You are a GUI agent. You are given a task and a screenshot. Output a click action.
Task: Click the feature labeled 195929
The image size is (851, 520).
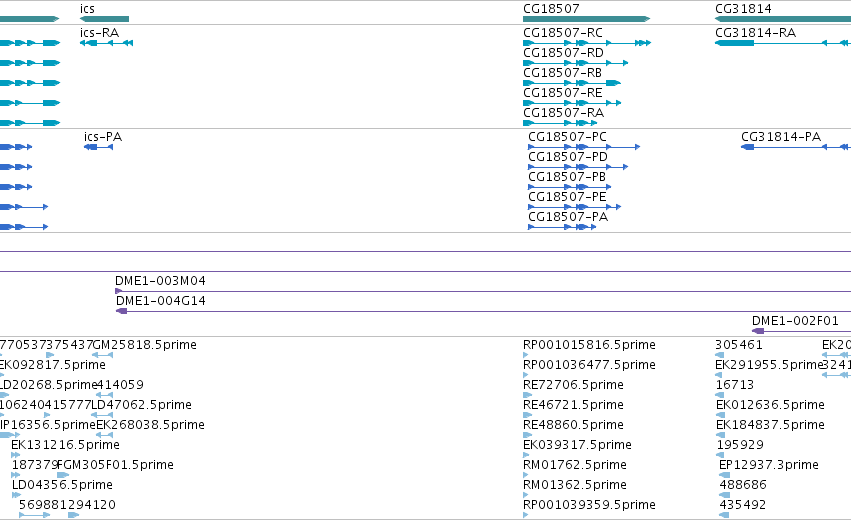coord(740,445)
